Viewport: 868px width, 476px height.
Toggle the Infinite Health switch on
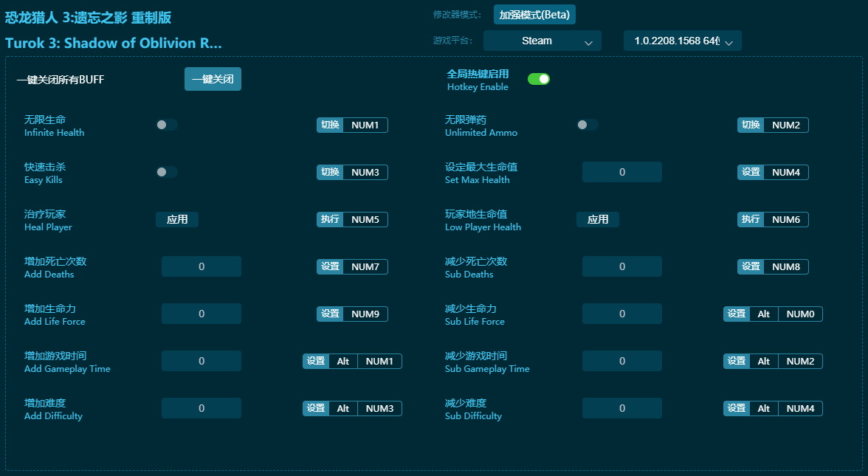[166, 124]
